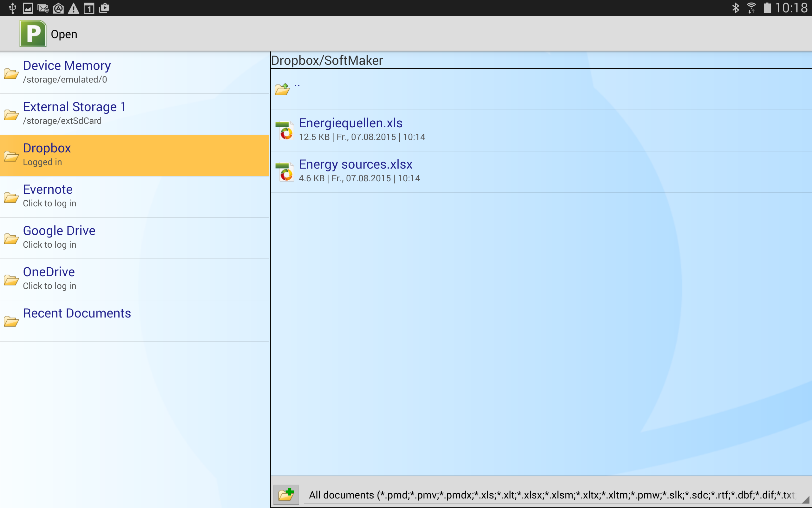Screen dimensions: 812x508
Task: Click the Energiequellen.xls spreadsheet icon
Action: point(285,131)
